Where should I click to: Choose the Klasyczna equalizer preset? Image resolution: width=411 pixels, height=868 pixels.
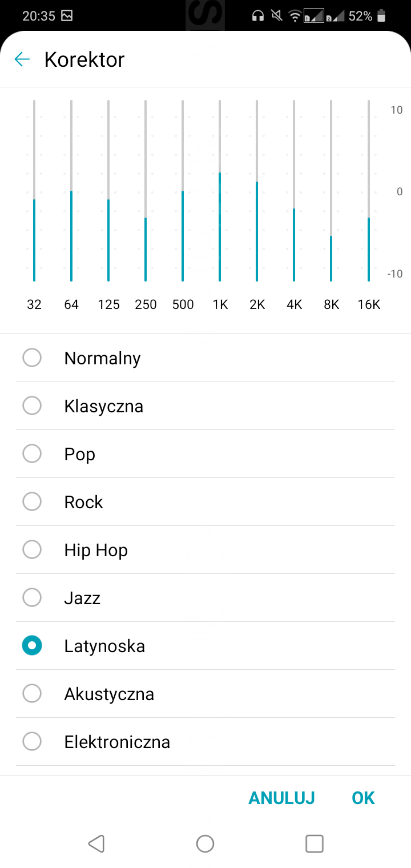[x=32, y=406]
